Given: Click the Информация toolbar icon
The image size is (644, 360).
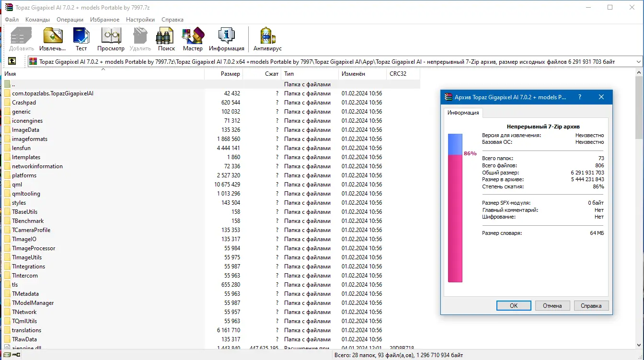Looking at the screenshot, I should (226, 35).
